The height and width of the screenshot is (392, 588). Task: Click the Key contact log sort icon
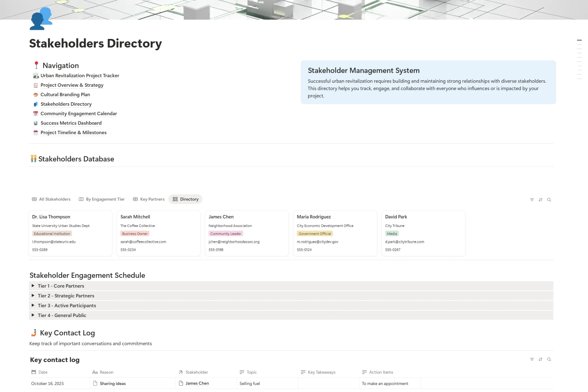pyautogui.click(x=540, y=359)
